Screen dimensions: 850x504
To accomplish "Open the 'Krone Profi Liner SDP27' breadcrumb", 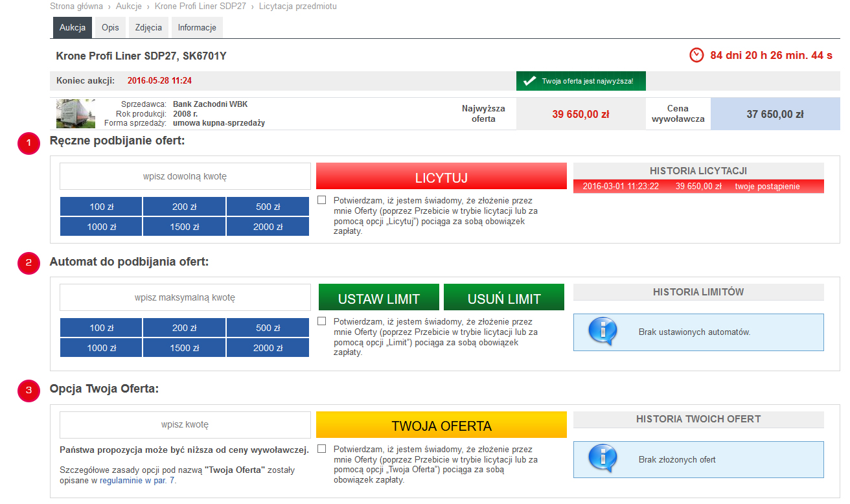I will (x=201, y=6).
